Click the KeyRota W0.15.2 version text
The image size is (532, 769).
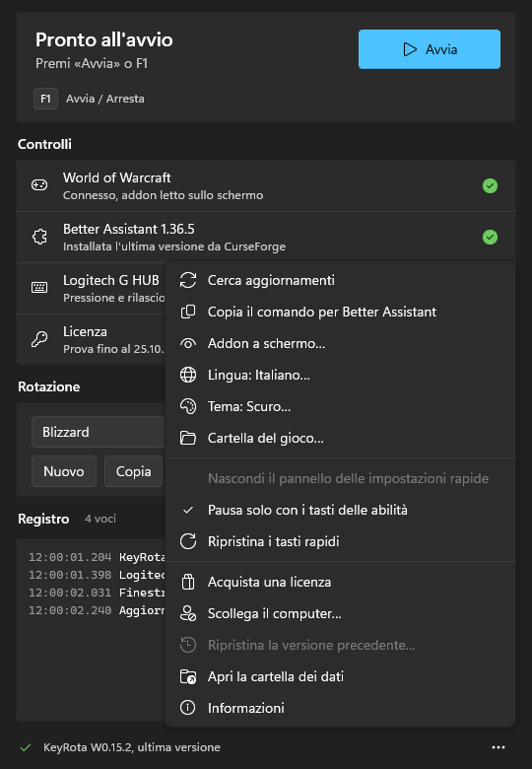coord(132,747)
